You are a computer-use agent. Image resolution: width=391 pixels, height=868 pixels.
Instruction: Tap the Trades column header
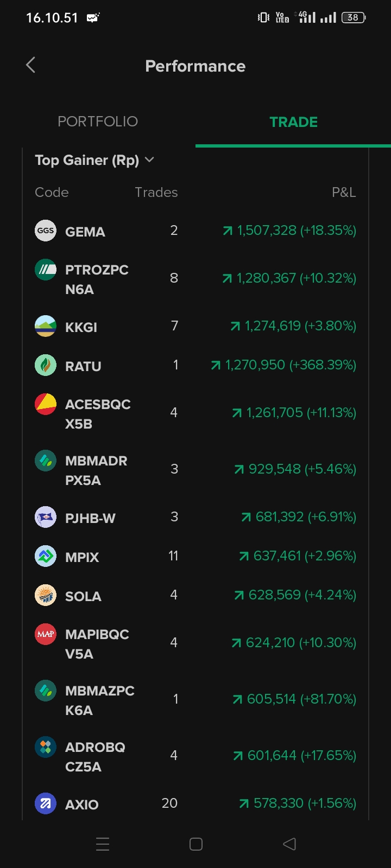(x=156, y=193)
